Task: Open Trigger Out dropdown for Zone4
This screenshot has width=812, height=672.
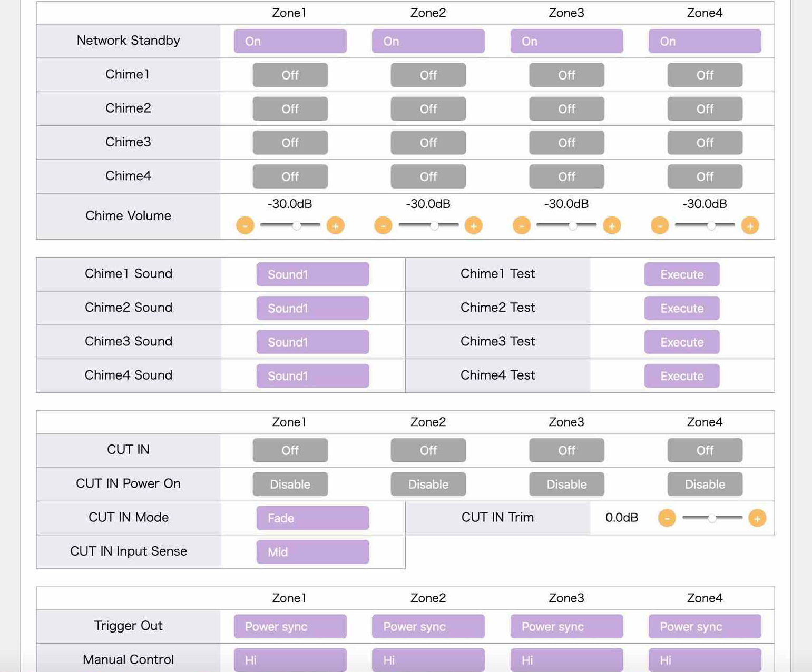Action: point(705,626)
